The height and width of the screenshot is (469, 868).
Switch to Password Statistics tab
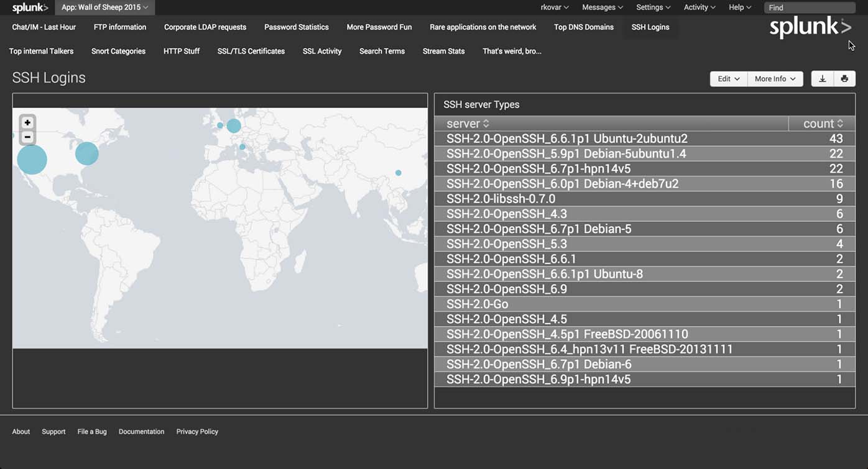[x=297, y=27]
